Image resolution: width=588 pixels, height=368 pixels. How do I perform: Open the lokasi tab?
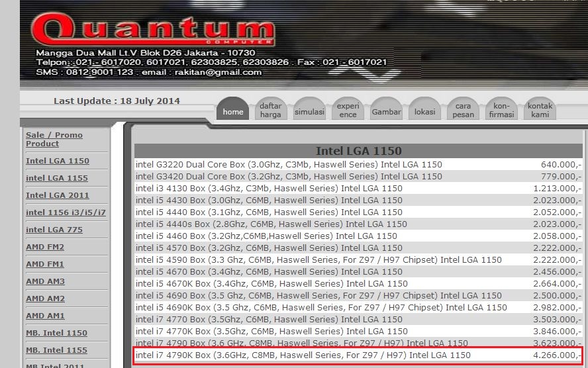click(x=424, y=112)
